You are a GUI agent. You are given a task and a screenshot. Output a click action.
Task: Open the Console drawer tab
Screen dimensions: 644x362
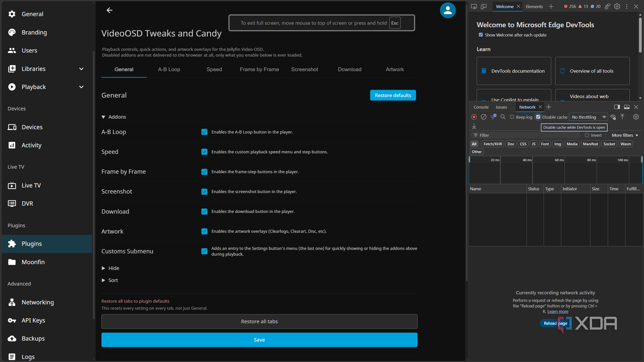[481, 107]
